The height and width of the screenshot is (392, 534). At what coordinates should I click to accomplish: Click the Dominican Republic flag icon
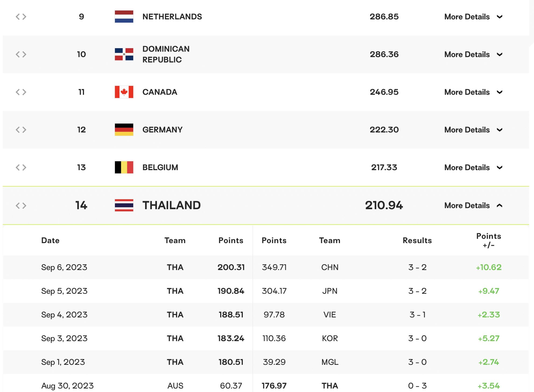124,54
